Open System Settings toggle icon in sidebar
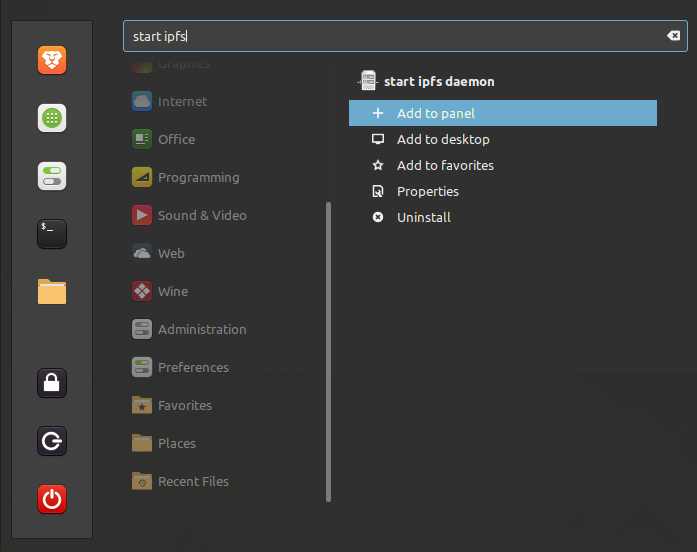The image size is (697, 552). click(52, 176)
